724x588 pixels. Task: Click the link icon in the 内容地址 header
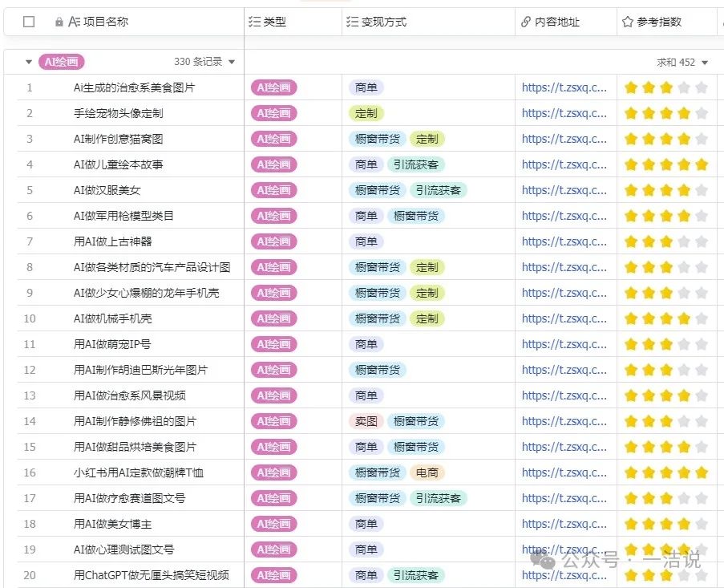click(x=527, y=22)
